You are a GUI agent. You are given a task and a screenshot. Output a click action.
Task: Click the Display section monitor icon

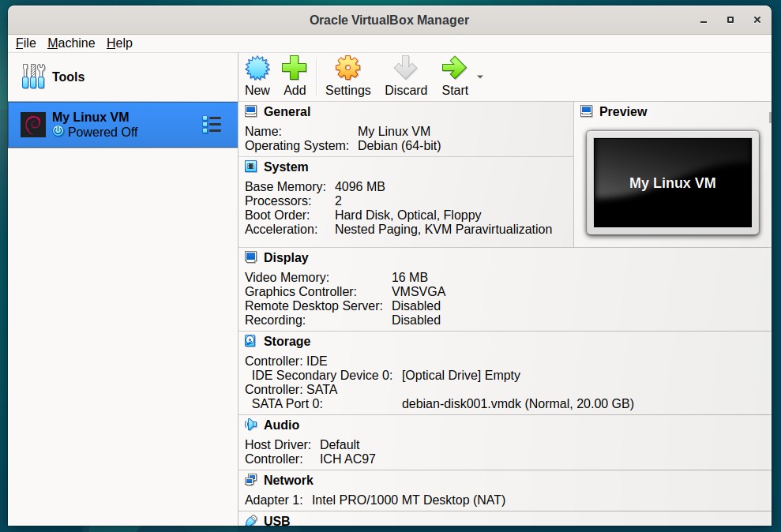[251, 257]
